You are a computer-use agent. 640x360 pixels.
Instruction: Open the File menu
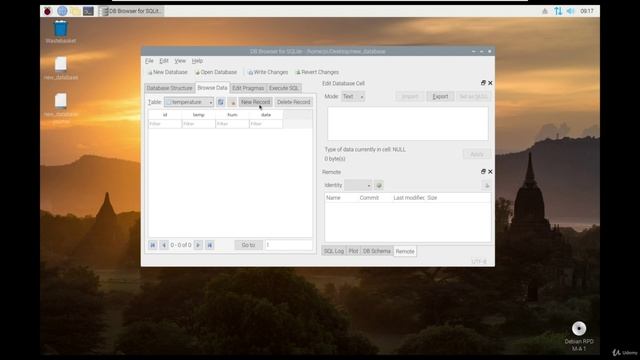(149, 61)
